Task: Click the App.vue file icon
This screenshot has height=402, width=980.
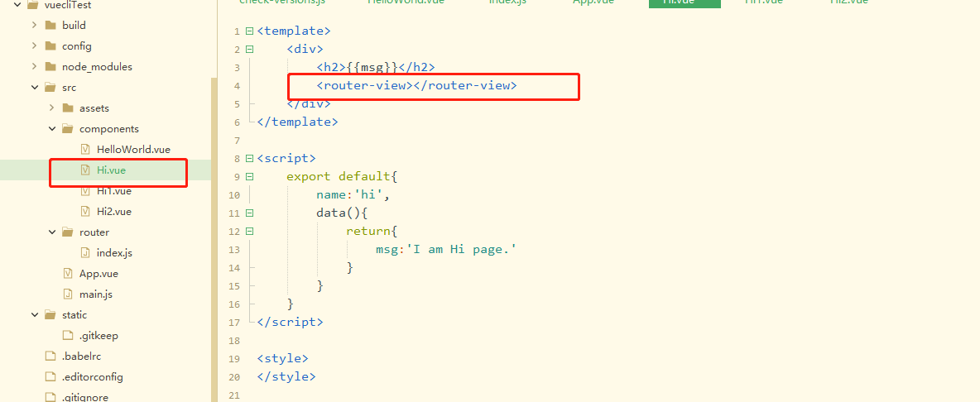Action: click(68, 274)
